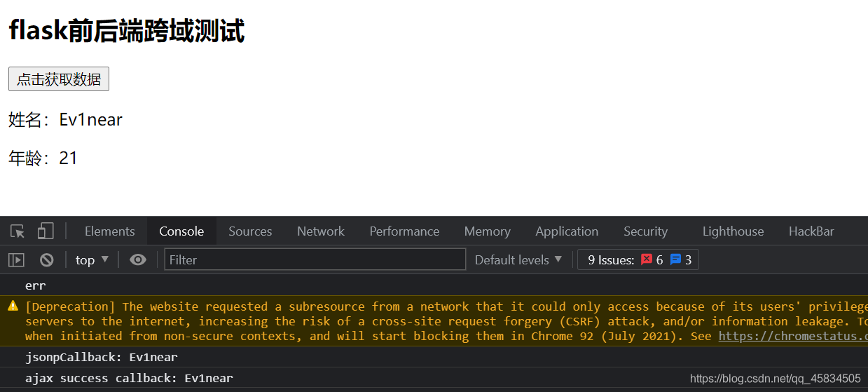Switch to the Memory tab
The height and width of the screenshot is (392, 868).
(487, 231)
